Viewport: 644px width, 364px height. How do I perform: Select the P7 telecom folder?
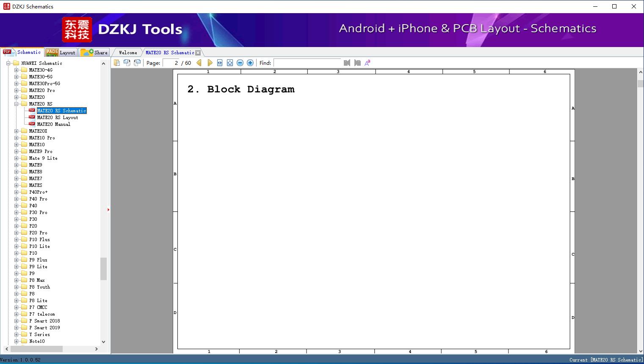click(x=42, y=314)
